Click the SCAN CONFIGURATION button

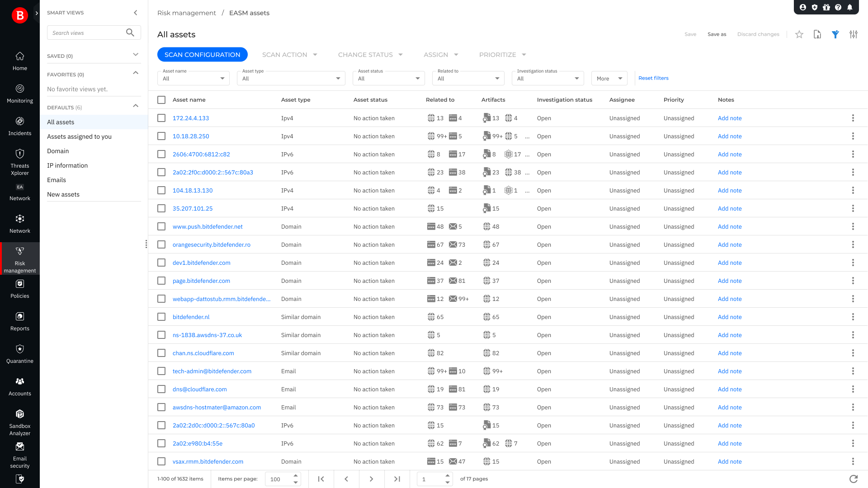point(202,55)
